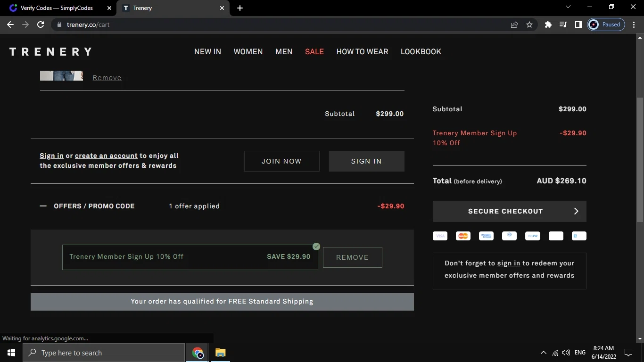Open the volume control in tray
Screen dimensions: 644x362
(566, 353)
